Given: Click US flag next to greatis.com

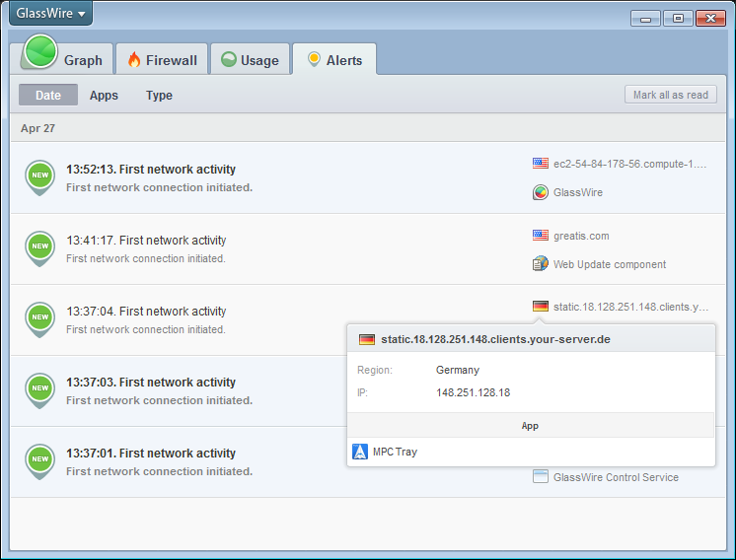Looking at the screenshot, I should [541, 235].
